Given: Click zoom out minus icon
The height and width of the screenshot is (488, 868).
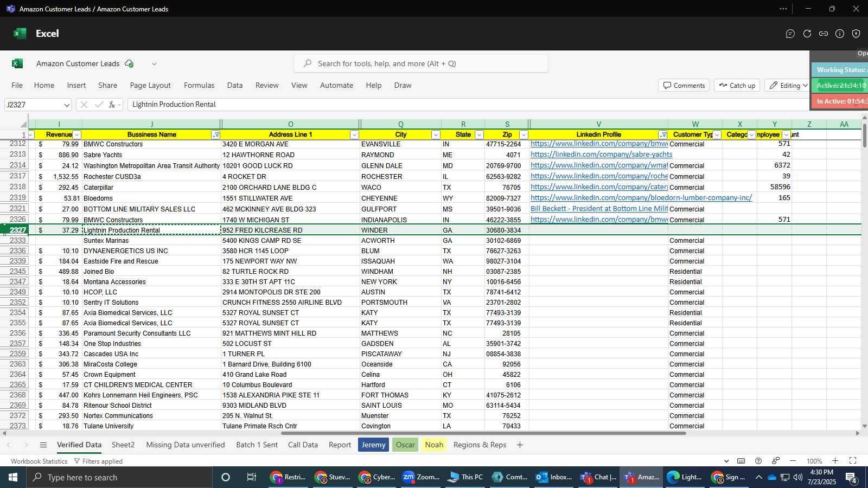Looking at the screenshot, I should click(793, 461).
